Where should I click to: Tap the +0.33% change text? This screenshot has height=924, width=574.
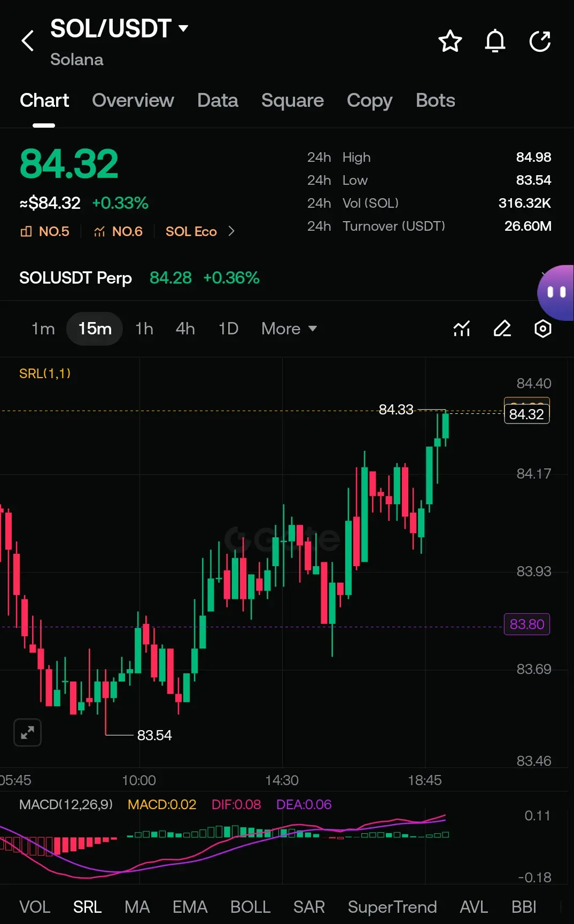click(120, 203)
